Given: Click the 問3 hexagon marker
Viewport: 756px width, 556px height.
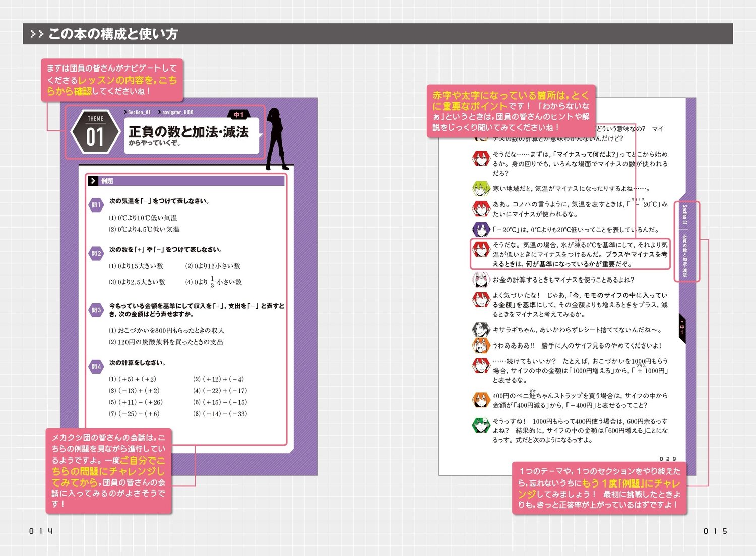Looking at the screenshot, I should click(96, 310).
